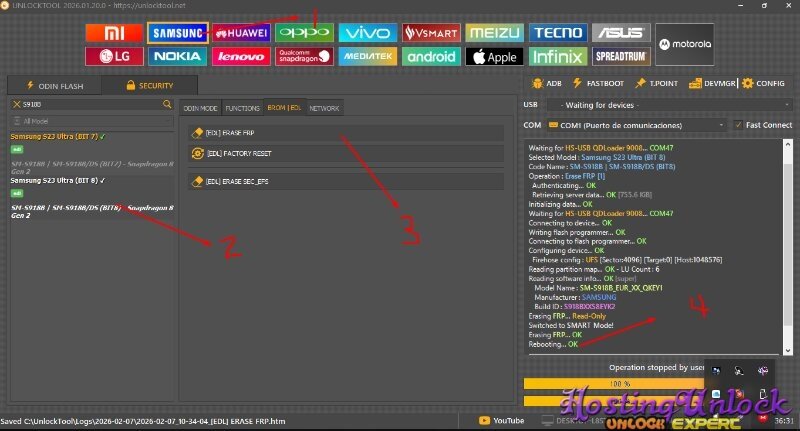Open the generic Android section
Viewport: 800px width, 431px height.
431,56
